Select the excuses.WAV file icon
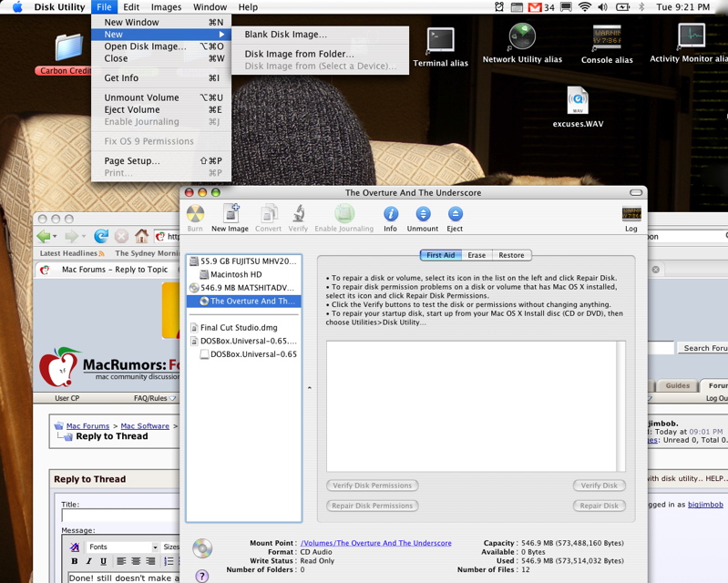 pos(578,100)
